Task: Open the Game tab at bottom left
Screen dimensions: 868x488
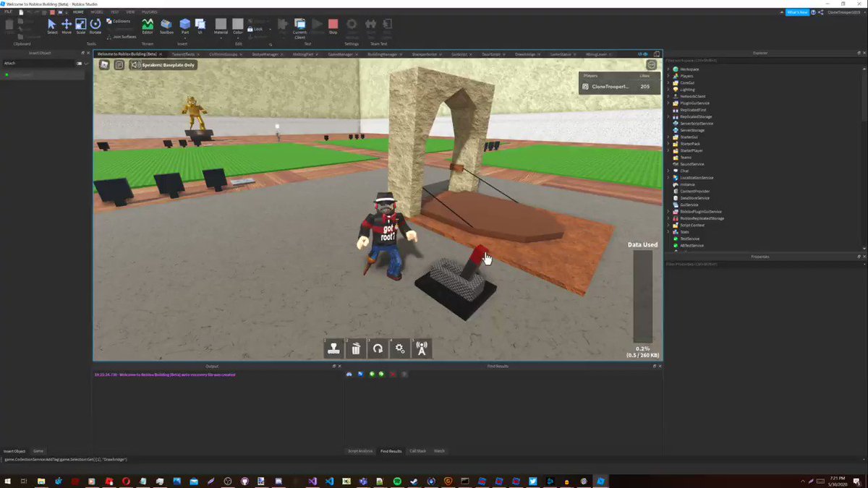Action: point(38,451)
